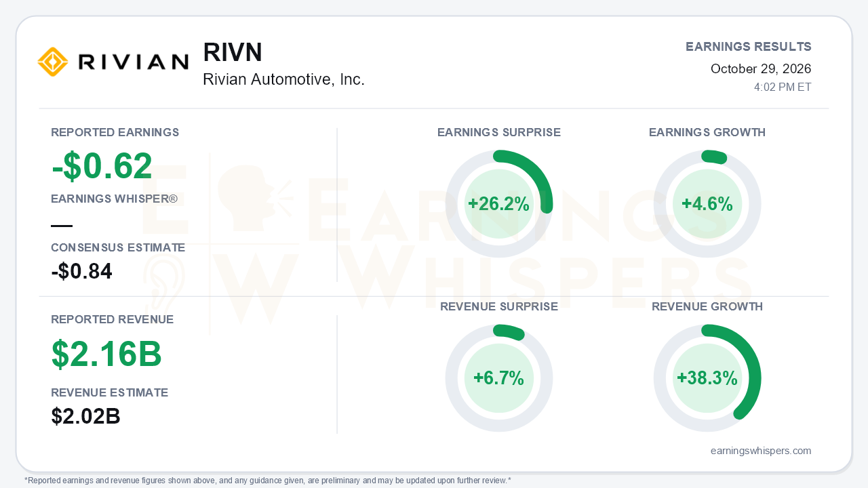The image size is (868, 488).
Task: Select the reported earnings value -$0.62
Action: point(102,166)
